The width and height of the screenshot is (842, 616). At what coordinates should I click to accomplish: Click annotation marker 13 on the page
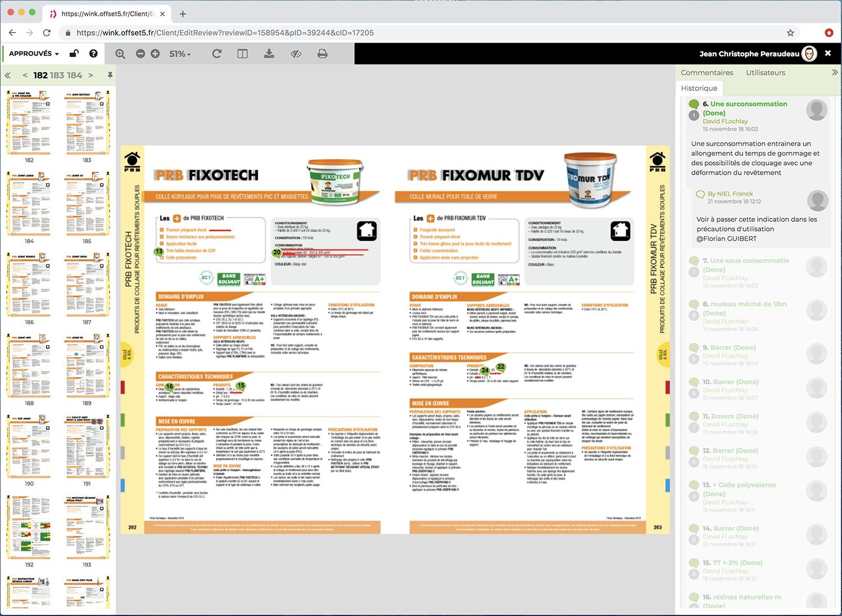tap(159, 252)
